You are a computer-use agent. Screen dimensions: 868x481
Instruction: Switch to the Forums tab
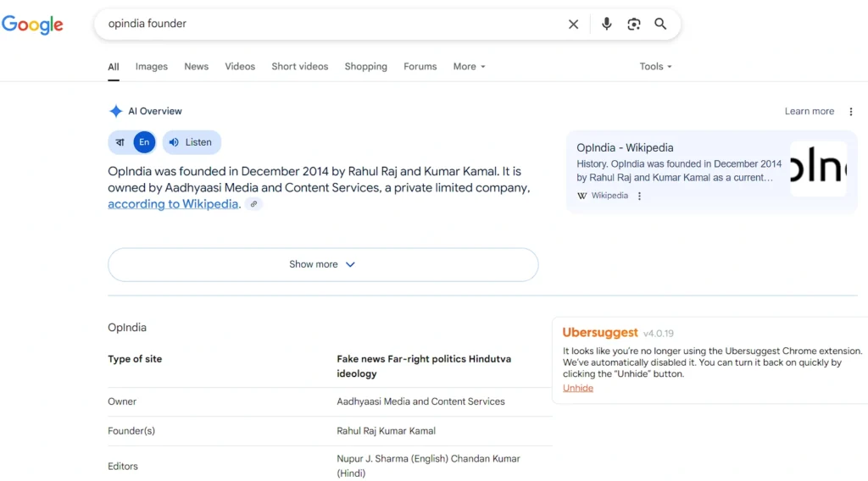[420, 66]
